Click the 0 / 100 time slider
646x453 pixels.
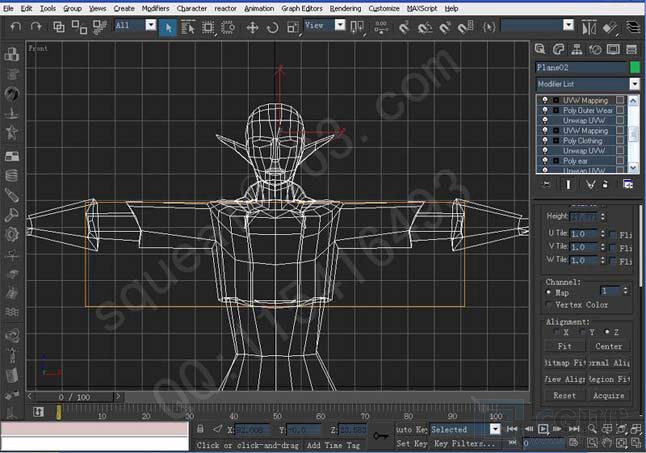click(74, 397)
